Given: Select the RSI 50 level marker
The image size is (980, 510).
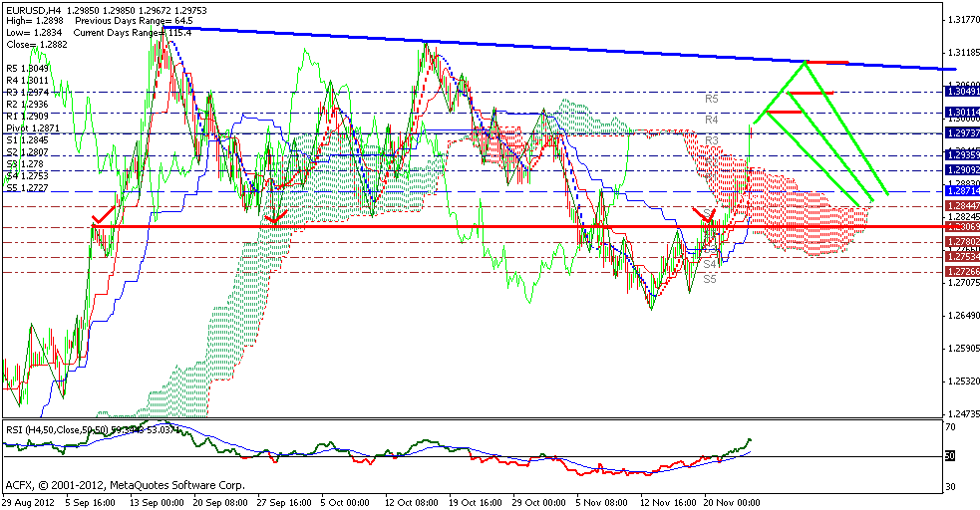Looking at the screenshot, I should coord(951,456).
